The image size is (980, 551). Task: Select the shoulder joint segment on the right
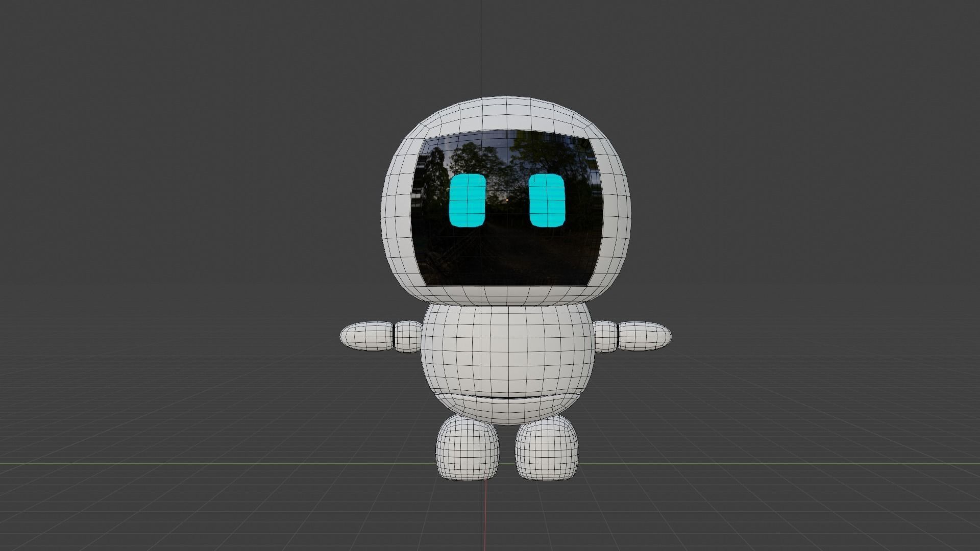pyautogui.click(x=606, y=336)
